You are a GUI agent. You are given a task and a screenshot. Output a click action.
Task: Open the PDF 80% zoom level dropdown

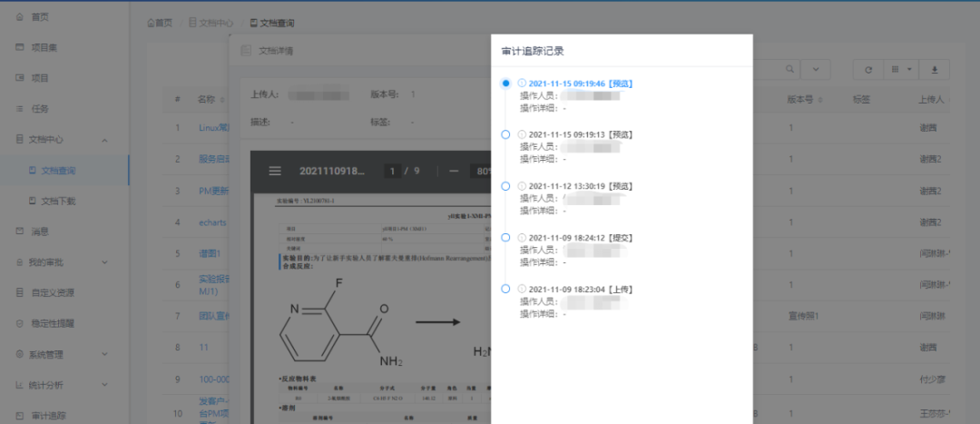(x=483, y=172)
